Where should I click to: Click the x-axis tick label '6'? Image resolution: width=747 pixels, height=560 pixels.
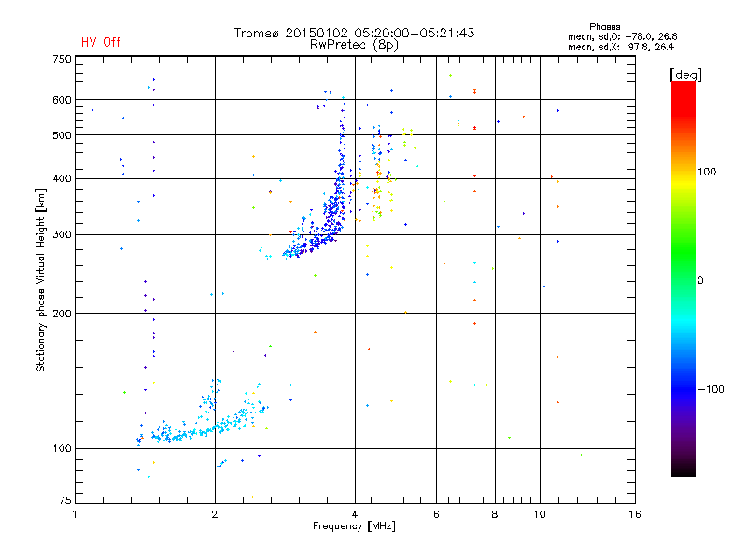[x=436, y=514]
